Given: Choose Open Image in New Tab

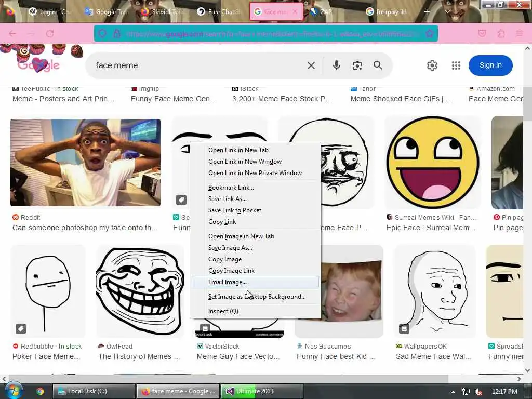Looking at the screenshot, I should pyautogui.click(x=255, y=236).
